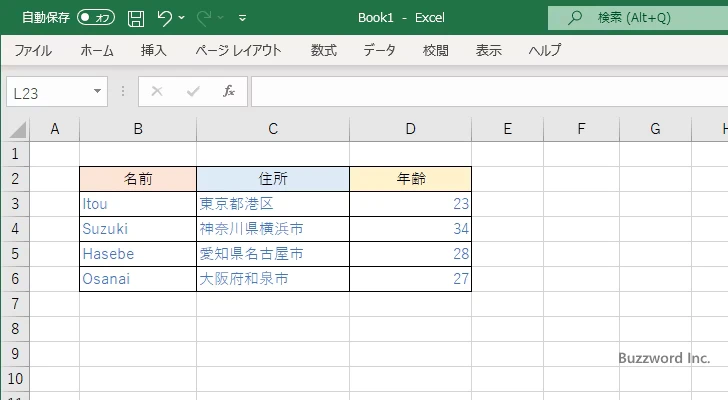Click the Name Box showing L23
728x400 pixels.
49,92
